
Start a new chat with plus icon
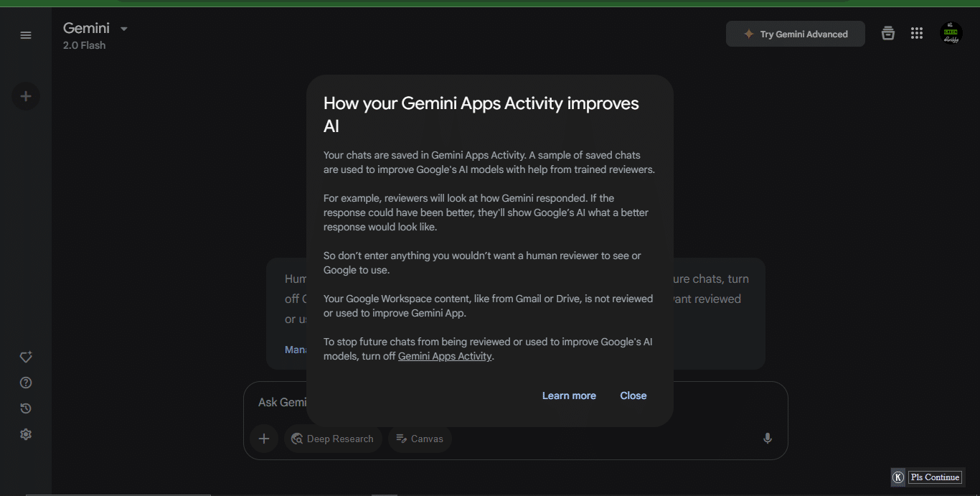coord(26,96)
